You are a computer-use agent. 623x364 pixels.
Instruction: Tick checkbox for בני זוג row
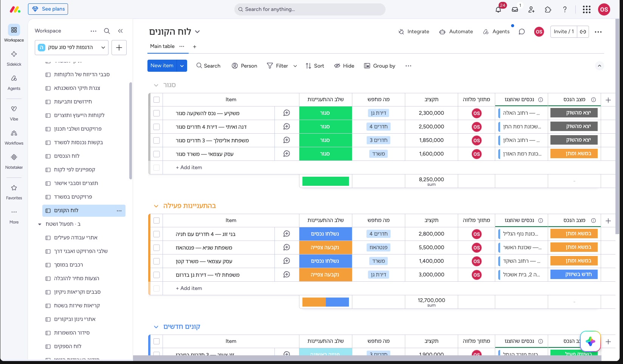click(x=157, y=234)
